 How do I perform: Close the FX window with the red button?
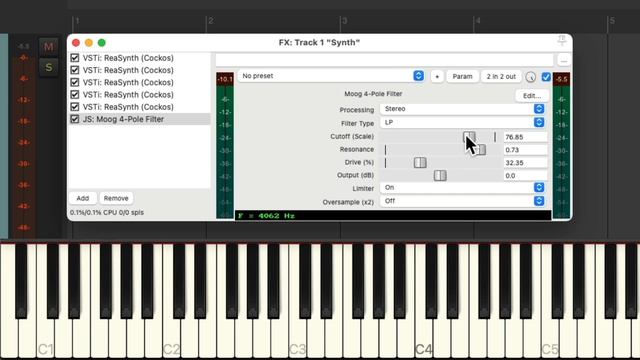point(76,42)
